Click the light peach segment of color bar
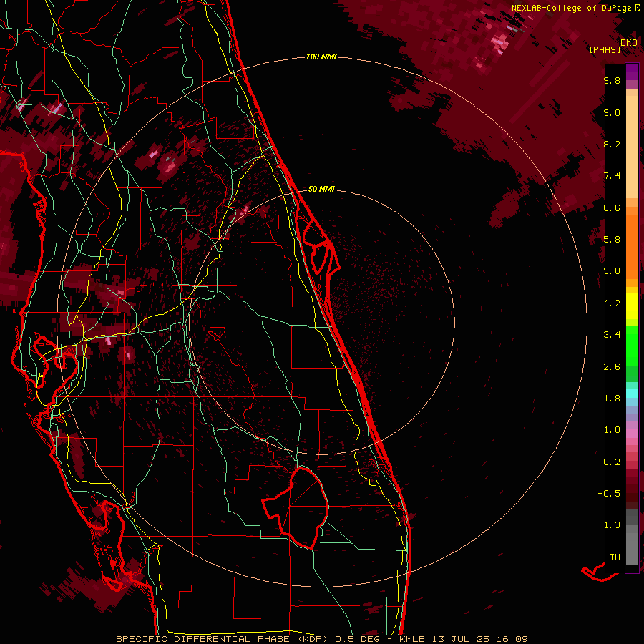Screen dimensions: 644x644 click(632, 148)
